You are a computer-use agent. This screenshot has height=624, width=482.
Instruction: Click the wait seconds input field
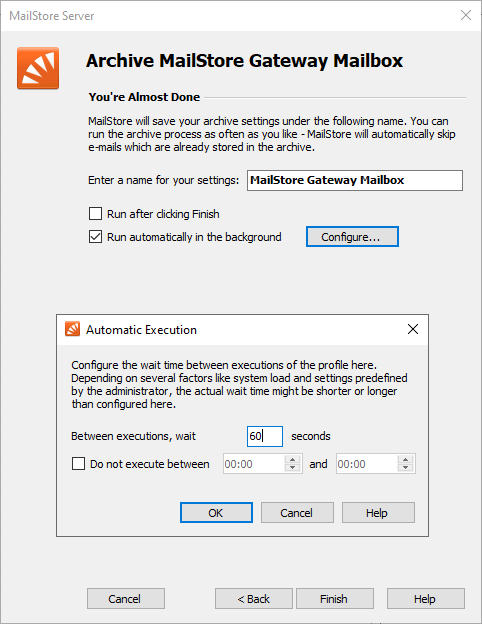coord(265,436)
